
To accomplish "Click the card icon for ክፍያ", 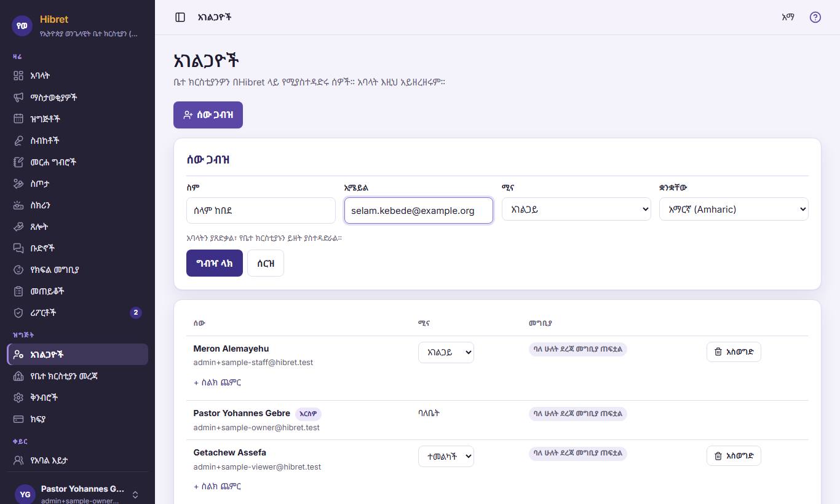I will [x=18, y=419].
